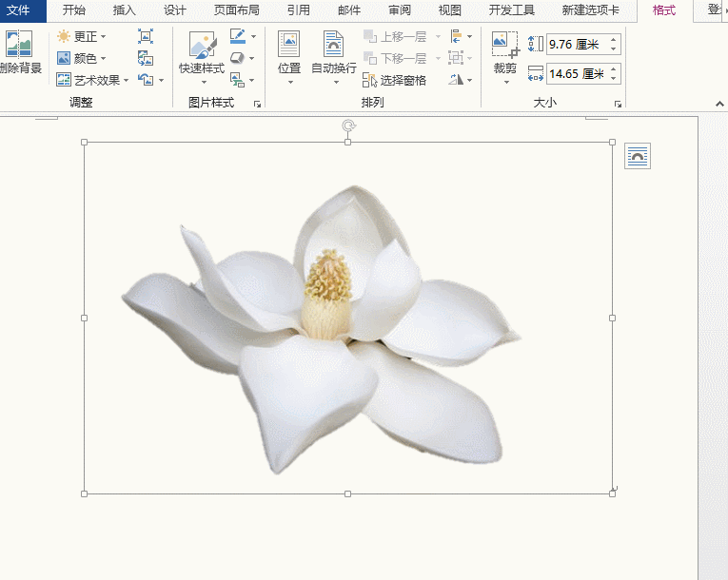The height and width of the screenshot is (580, 728).
Task: Expand the picture effects dropdown arrow
Action: coord(252,58)
